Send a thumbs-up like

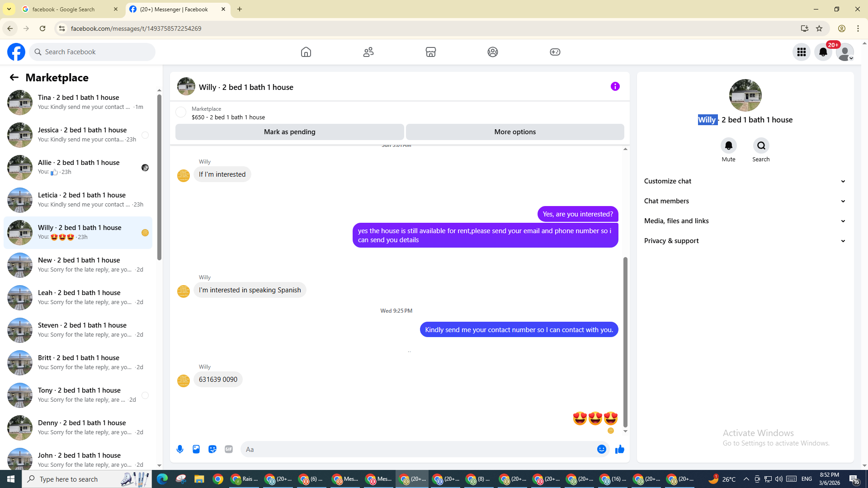619,449
